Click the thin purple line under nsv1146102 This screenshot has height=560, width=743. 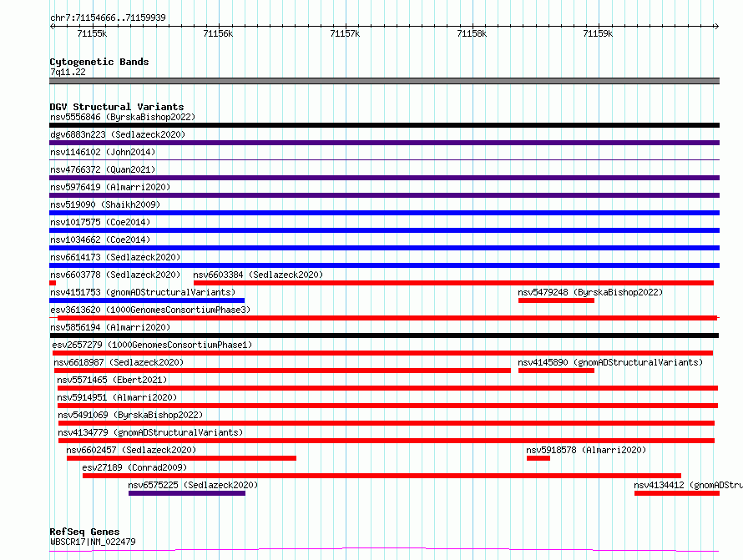[384, 160]
